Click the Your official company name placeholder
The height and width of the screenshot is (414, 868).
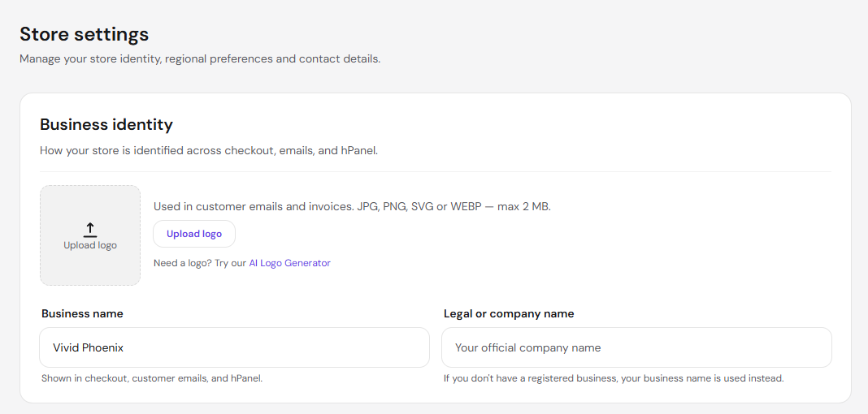tap(528, 347)
